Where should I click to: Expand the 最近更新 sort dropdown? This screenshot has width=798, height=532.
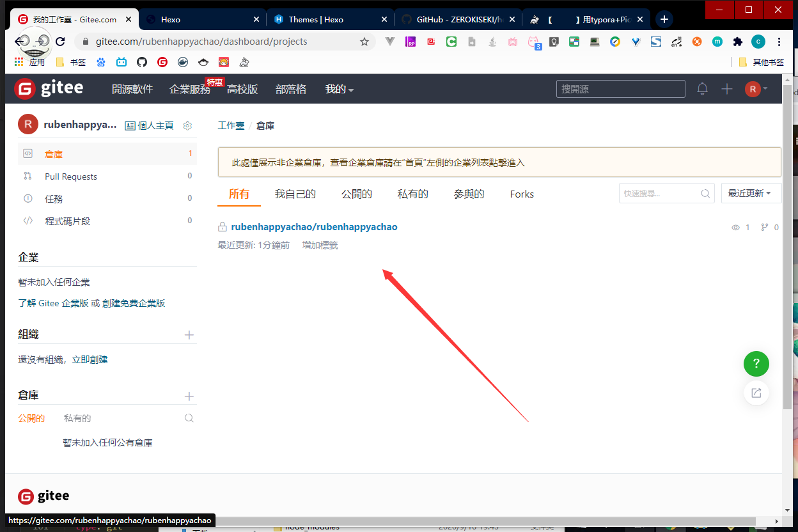(x=751, y=193)
